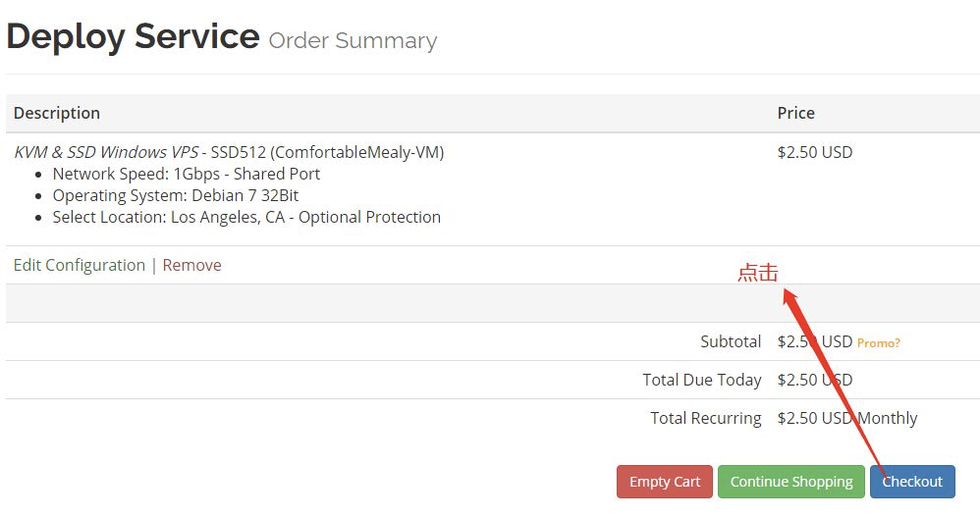This screenshot has width=980, height=517.
Task: Click the Select Location Los Angeles line
Action: pyautogui.click(x=246, y=217)
